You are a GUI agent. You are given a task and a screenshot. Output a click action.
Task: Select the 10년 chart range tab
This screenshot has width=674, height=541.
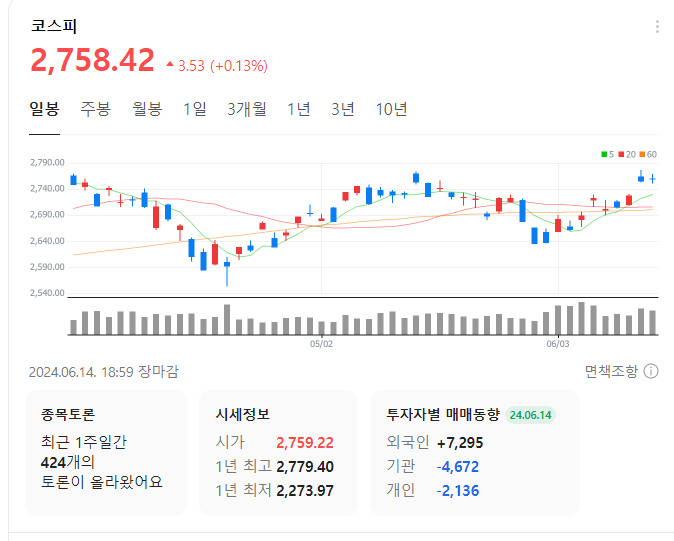tap(391, 109)
